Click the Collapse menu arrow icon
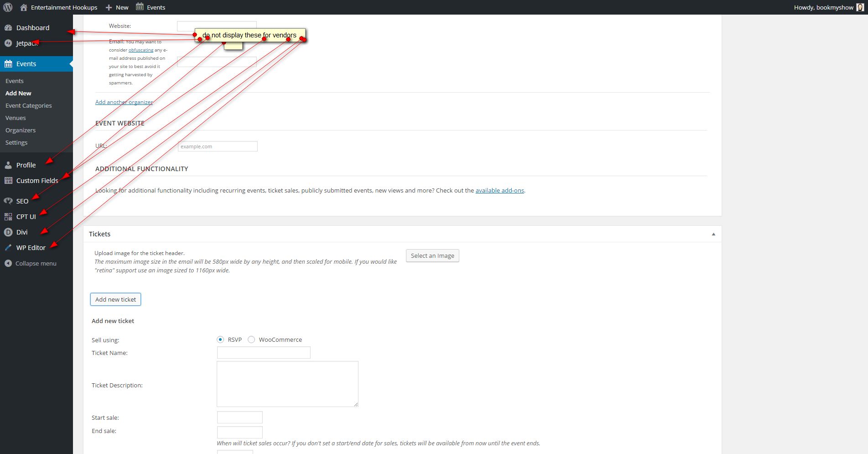 8,263
